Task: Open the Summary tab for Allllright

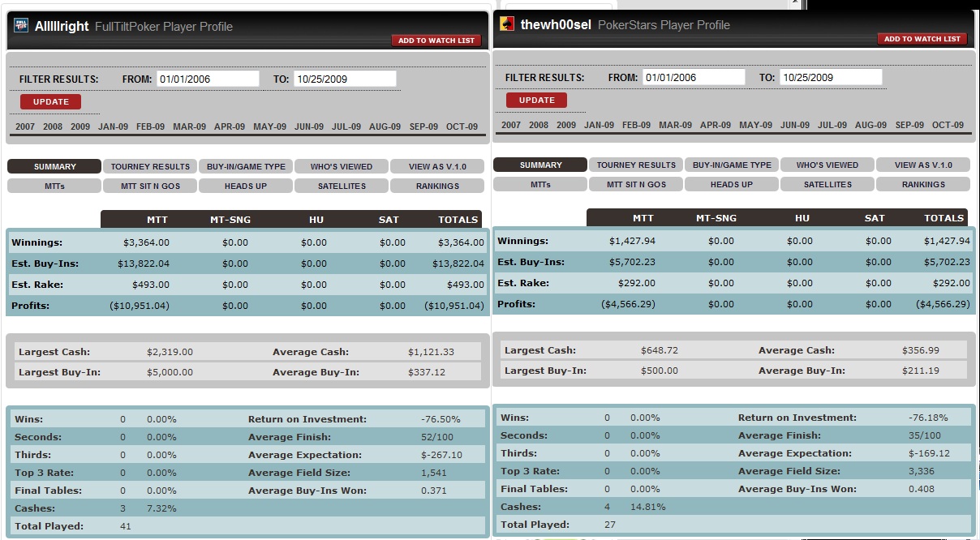Action: tap(54, 166)
